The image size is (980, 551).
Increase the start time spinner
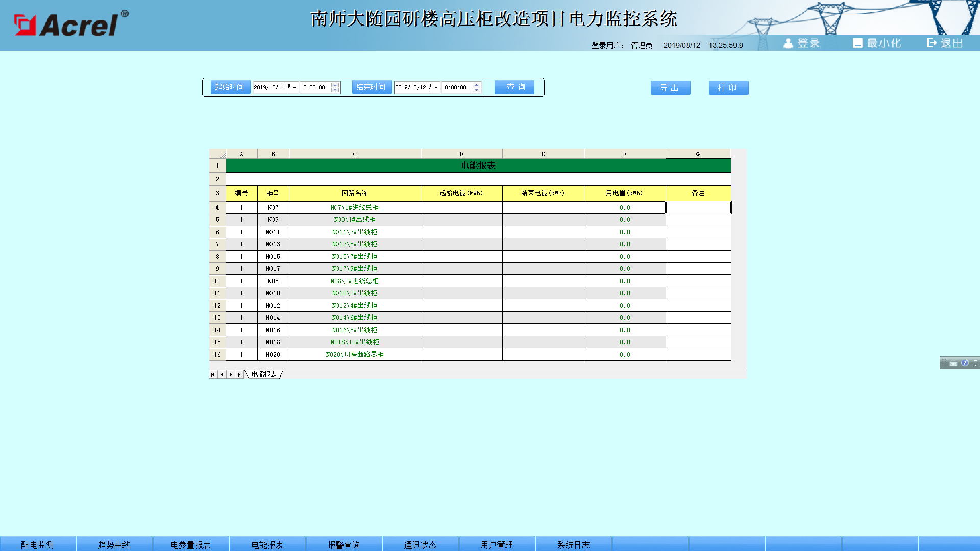335,85
